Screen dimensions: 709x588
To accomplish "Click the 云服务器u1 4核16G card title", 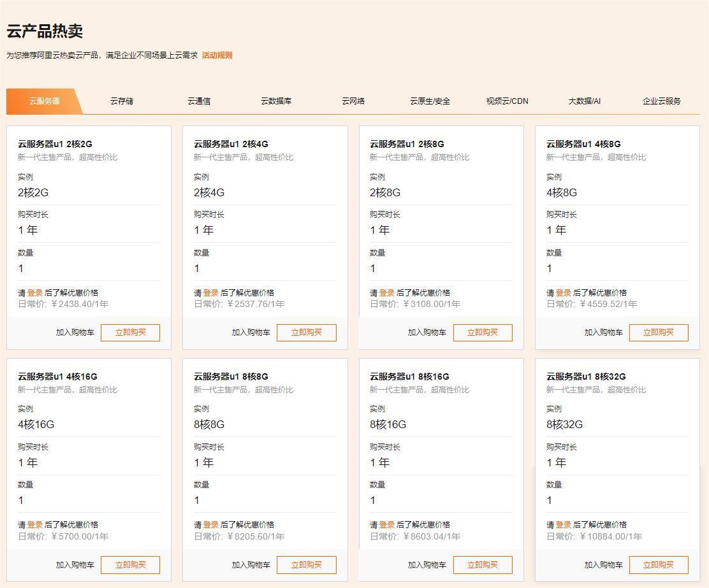I will coord(57,376).
